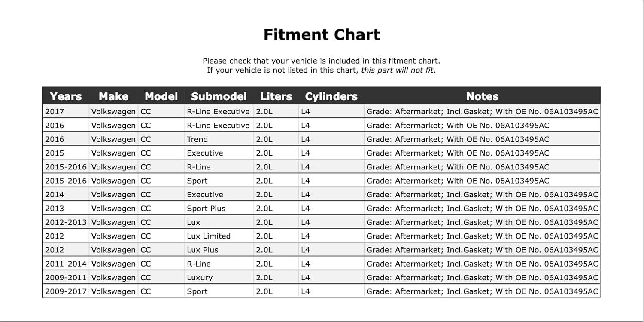This screenshot has height=322, width=644.
Task: Click the Years column header
Action: [66, 96]
